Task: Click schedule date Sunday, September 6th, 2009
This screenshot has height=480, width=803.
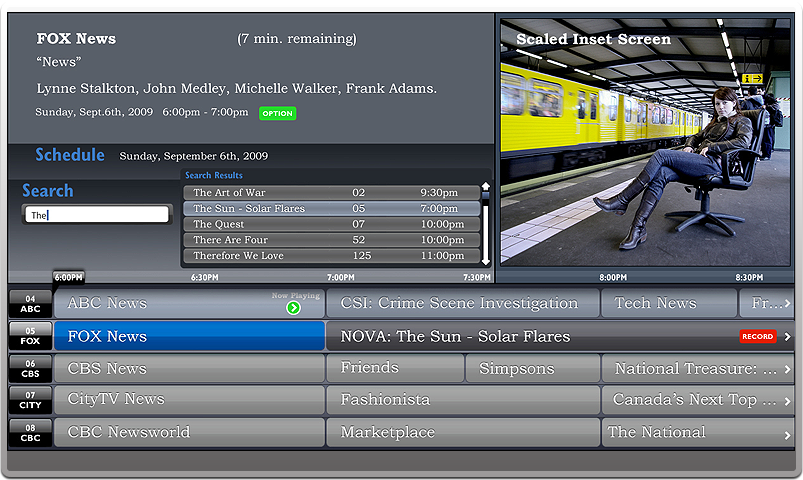Action: (194, 156)
